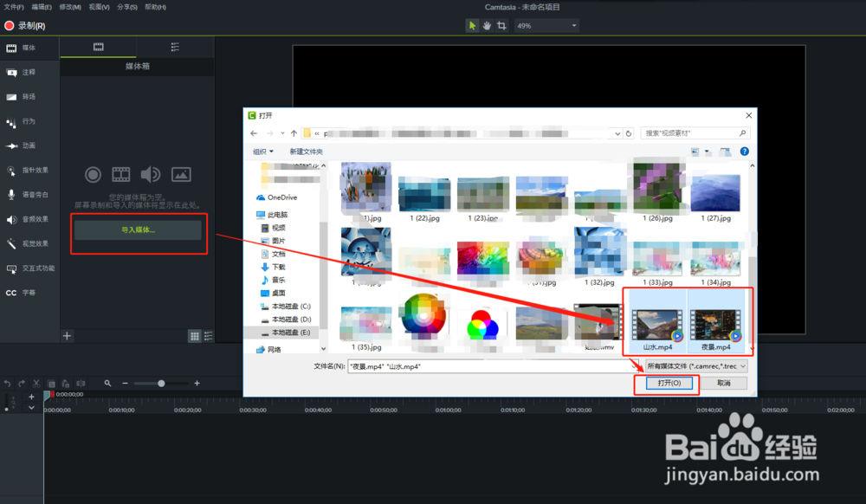Toggle the media bin thumbnail view icon

pyautogui.click(x=195, y=336)
